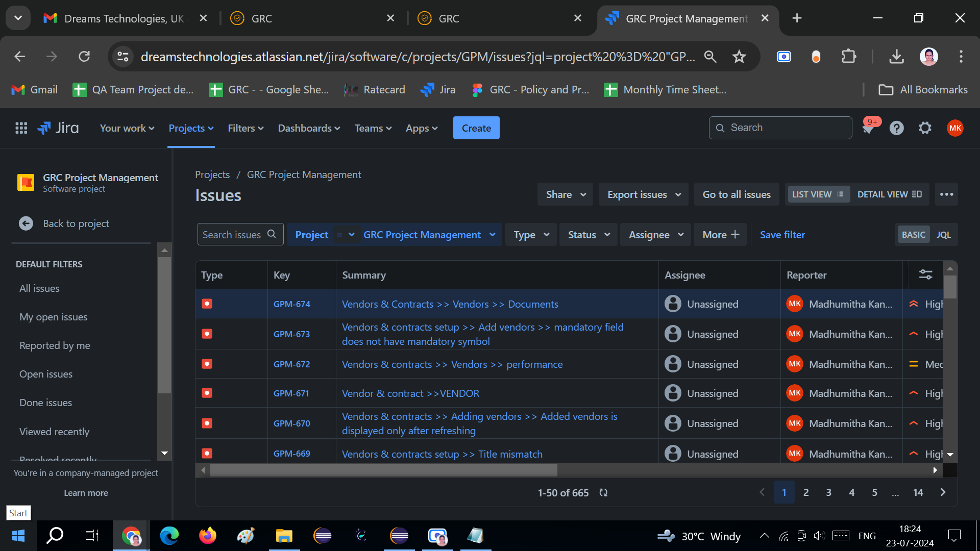
Task: Bookmark this page with star icon
Action: [739, 57]
